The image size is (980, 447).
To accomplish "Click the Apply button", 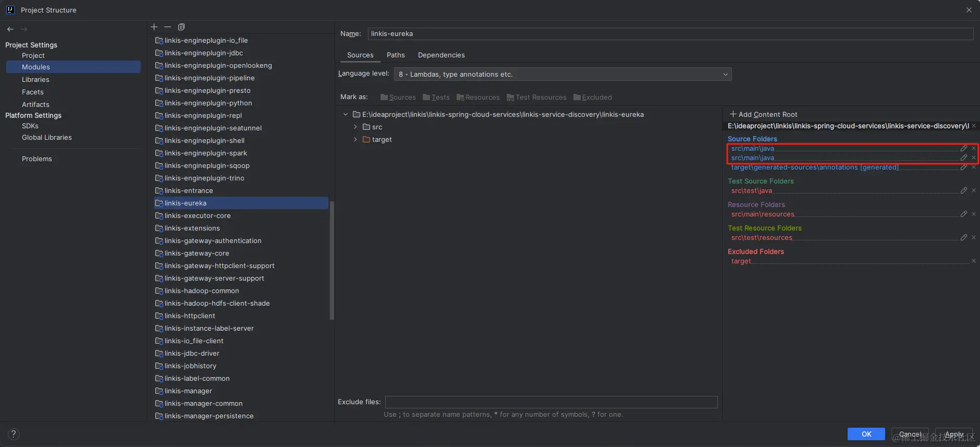I will [x=954, y=434].
